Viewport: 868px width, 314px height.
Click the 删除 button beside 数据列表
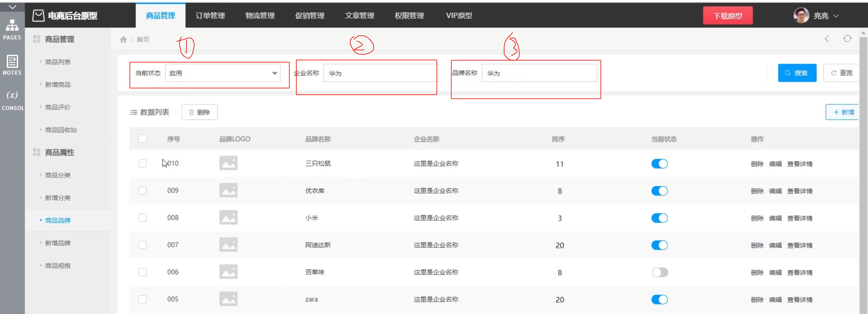point(200,112)
